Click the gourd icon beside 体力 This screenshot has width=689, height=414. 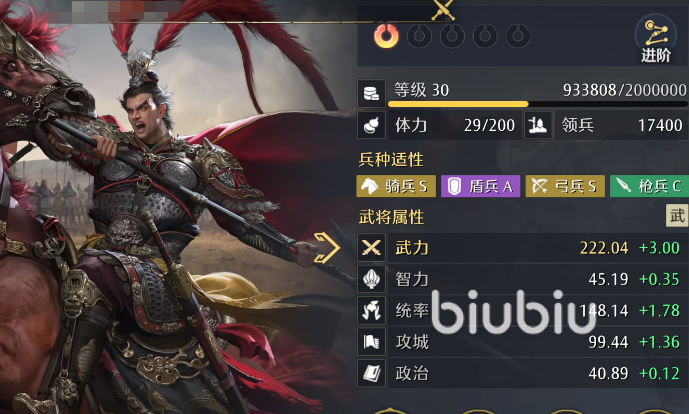[x=371, y=125]
